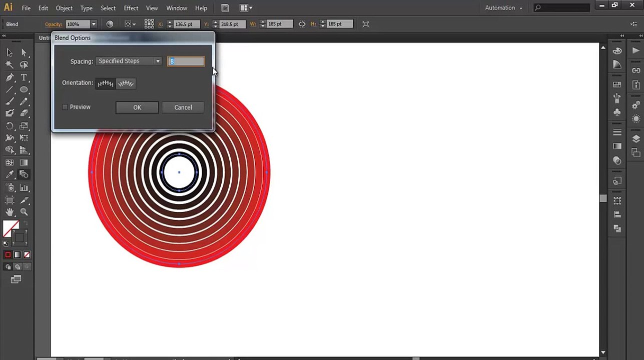This screenshot has width=644, height=360.
Task: Open the Opacity dropdown arrow
Action: pyautogui.click(x=94, y=24)
